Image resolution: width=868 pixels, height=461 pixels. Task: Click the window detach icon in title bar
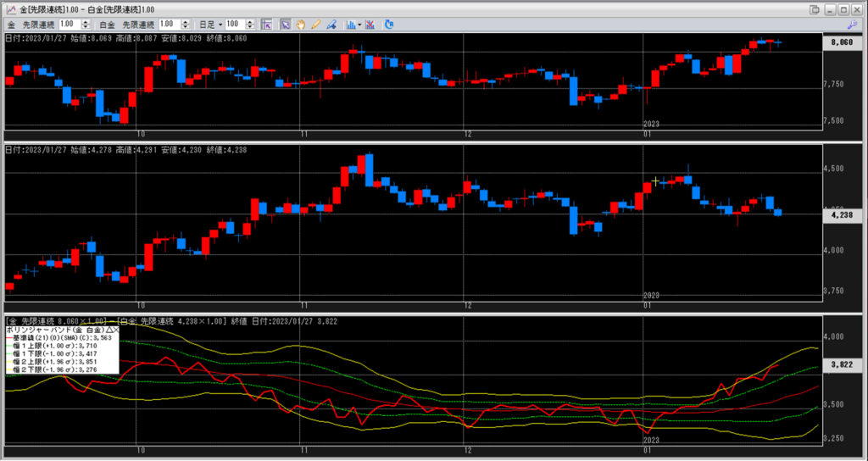tap(815, 8)
